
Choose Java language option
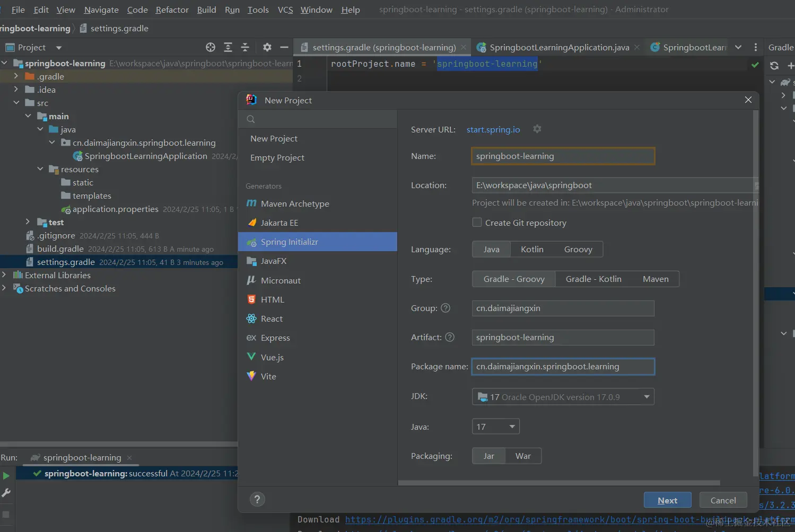tap(491, 249)
